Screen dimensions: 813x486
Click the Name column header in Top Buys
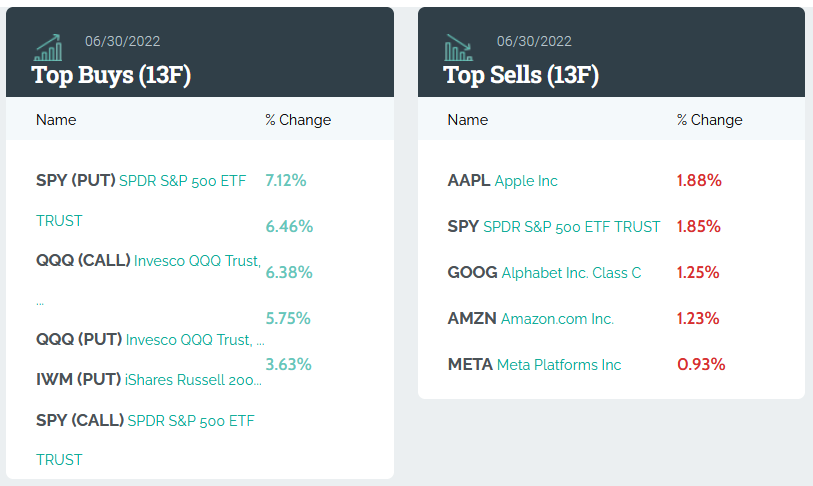click(x=56, y=120)
